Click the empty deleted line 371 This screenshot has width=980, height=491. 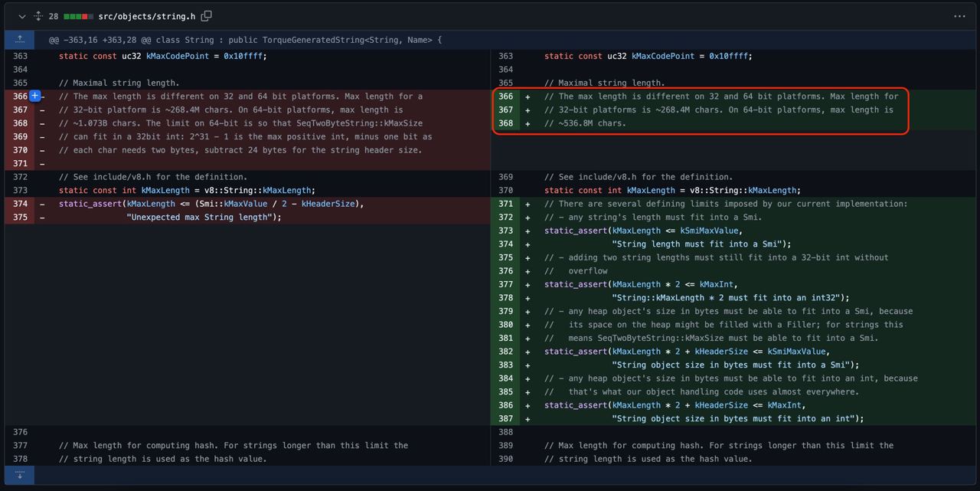click(230, 163)
